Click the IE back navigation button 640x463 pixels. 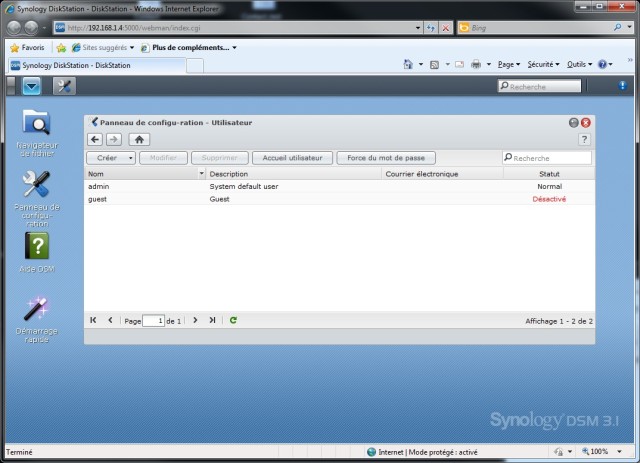pos(14,28)
